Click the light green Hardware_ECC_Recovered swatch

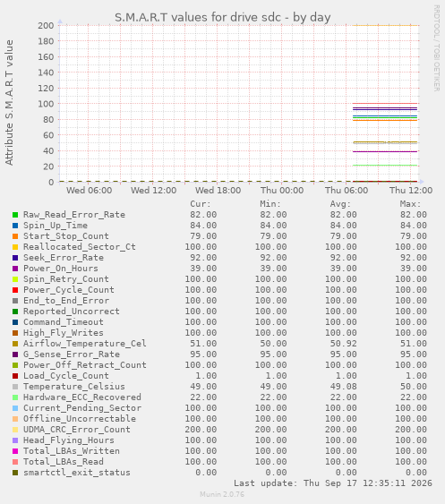(x=15, y=397)
